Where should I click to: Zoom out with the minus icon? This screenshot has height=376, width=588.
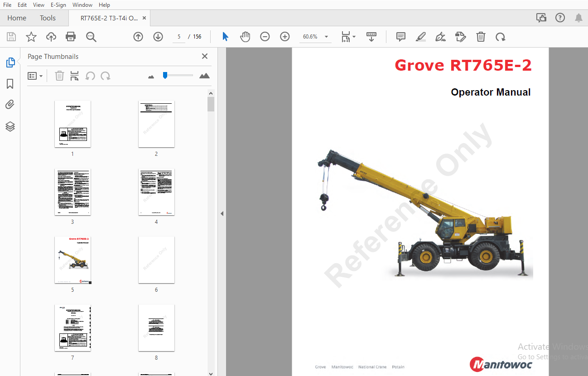coord(265,37)
